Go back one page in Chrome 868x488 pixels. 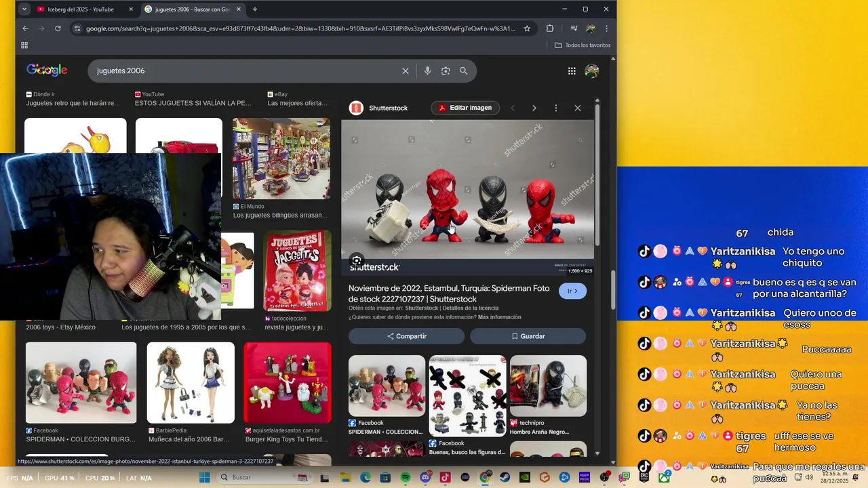[25, 28]
